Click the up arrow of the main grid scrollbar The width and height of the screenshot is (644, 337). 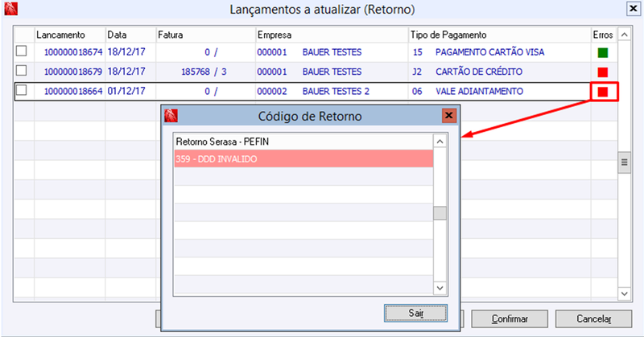625,35
